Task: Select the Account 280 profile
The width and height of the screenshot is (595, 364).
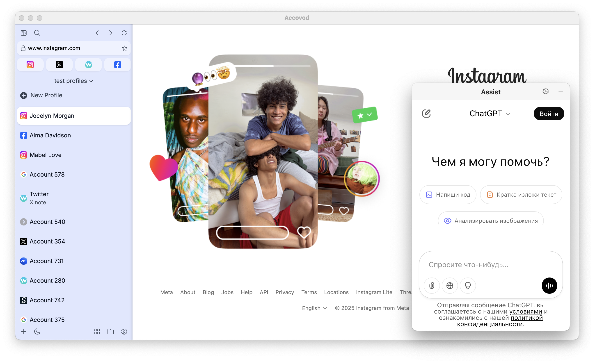Action: click(x=74, y=280)
